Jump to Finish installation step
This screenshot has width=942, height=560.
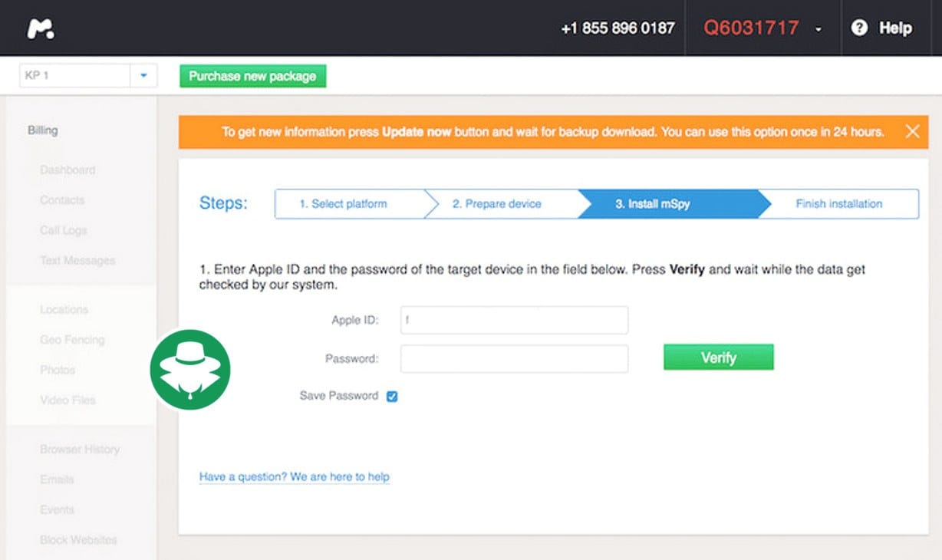click(838, 204)
